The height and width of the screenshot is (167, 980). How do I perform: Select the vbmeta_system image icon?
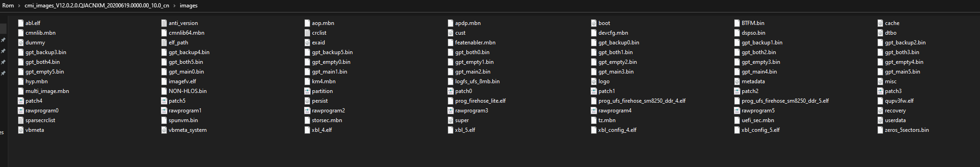pos(164,130)
